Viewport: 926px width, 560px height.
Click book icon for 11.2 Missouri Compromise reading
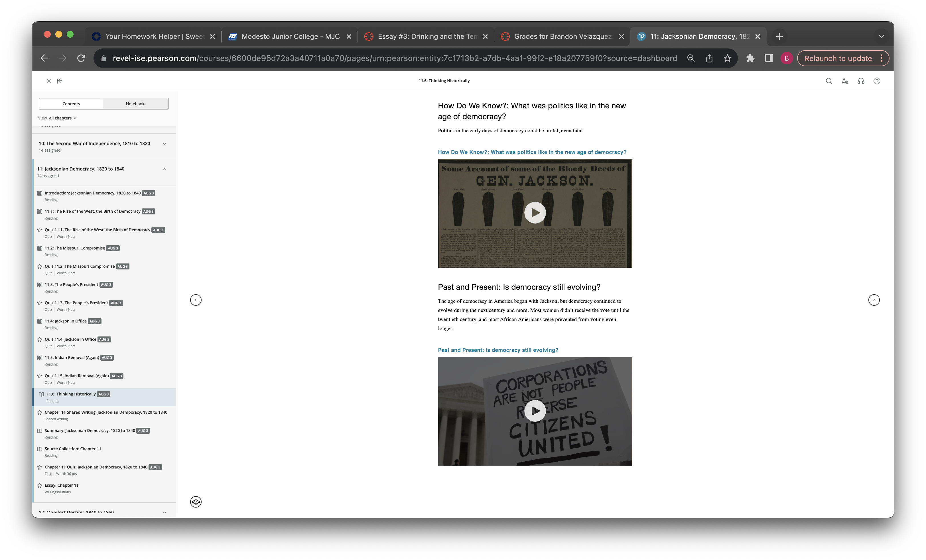(39, 248)
